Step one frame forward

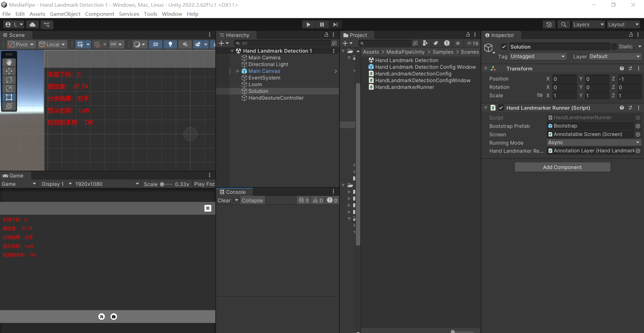335,24
